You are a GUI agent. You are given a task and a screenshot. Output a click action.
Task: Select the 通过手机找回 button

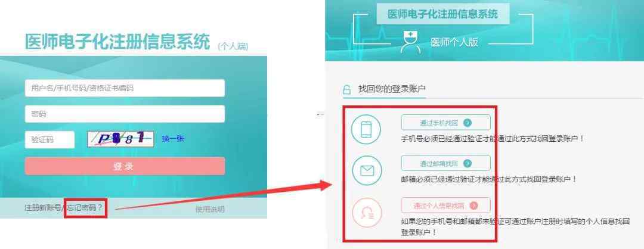pyautogui.click(x=445, y=123)
